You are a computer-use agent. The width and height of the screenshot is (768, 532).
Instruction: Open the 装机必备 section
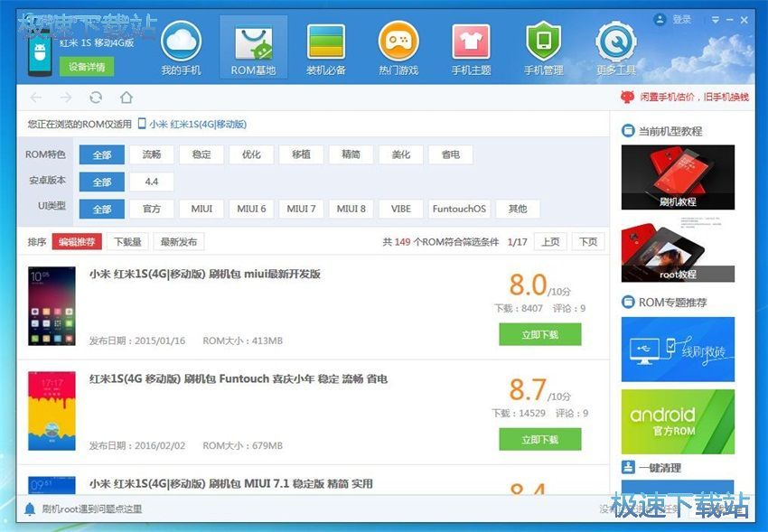[x=325, y=48]
